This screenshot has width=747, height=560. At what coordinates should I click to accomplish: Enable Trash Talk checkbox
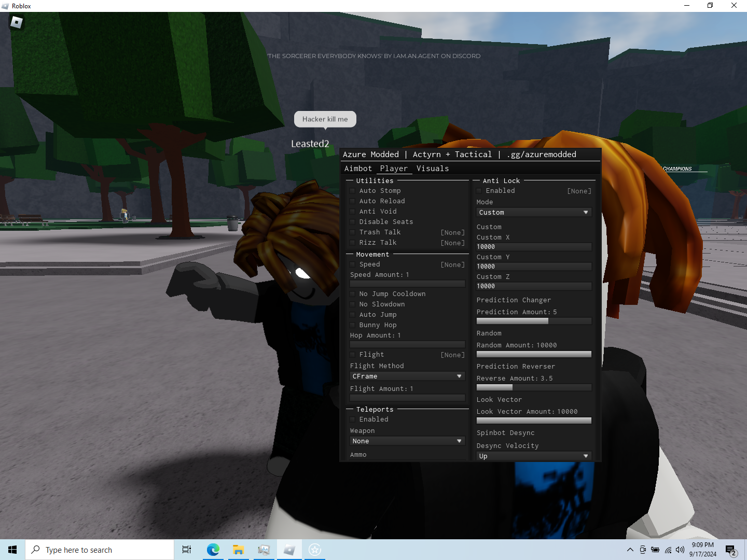(x=353, y=232)
